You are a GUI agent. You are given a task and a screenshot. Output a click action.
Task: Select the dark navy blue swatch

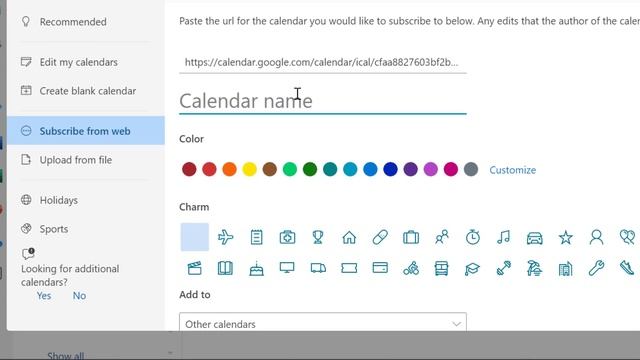[x=391, y=169]
